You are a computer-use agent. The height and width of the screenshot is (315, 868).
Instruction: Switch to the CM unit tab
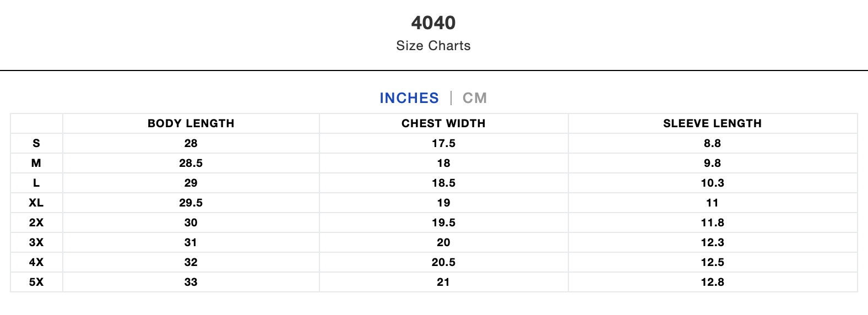click(x=474, y=98)
